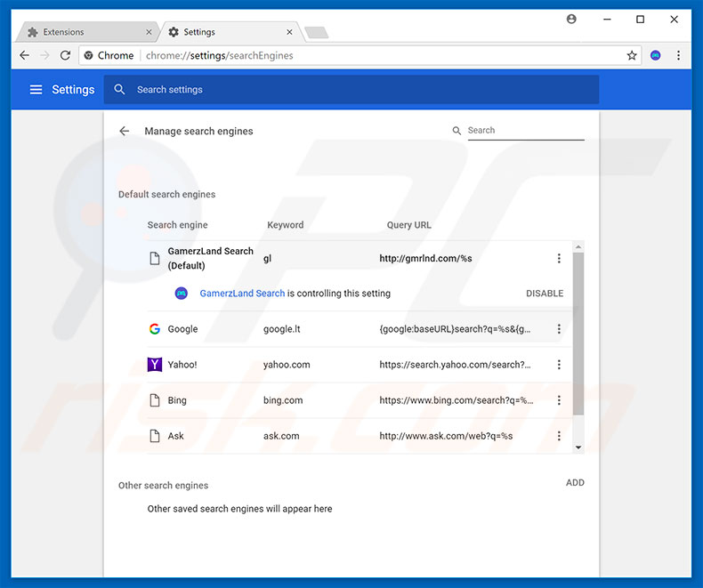Screen dimensions: 703x588
Task: Minimize the Chrome window
Action: click(x=607, y=20)
